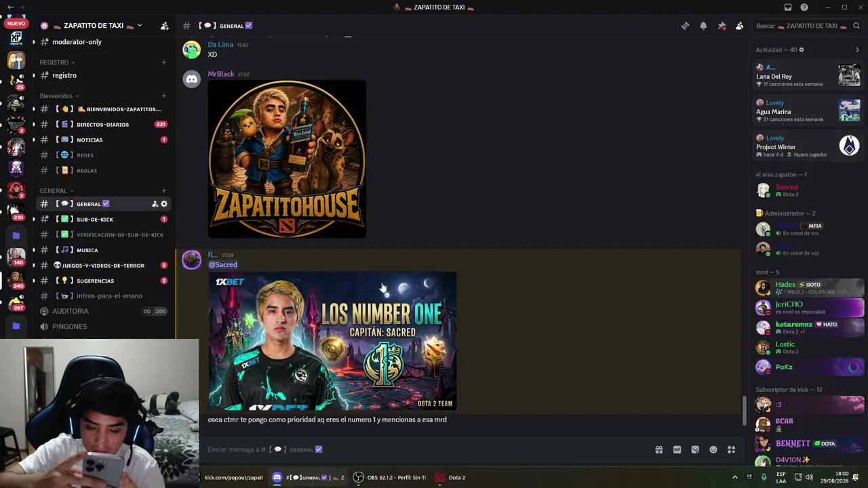Switch to Dota 2 in taskbar
The image size is (868, 488).
450,477
